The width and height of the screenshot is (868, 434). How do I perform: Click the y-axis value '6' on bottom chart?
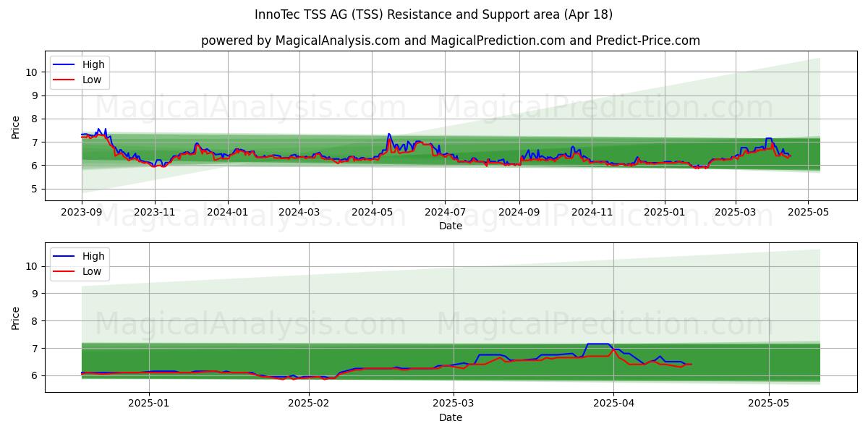click(35, 375)
